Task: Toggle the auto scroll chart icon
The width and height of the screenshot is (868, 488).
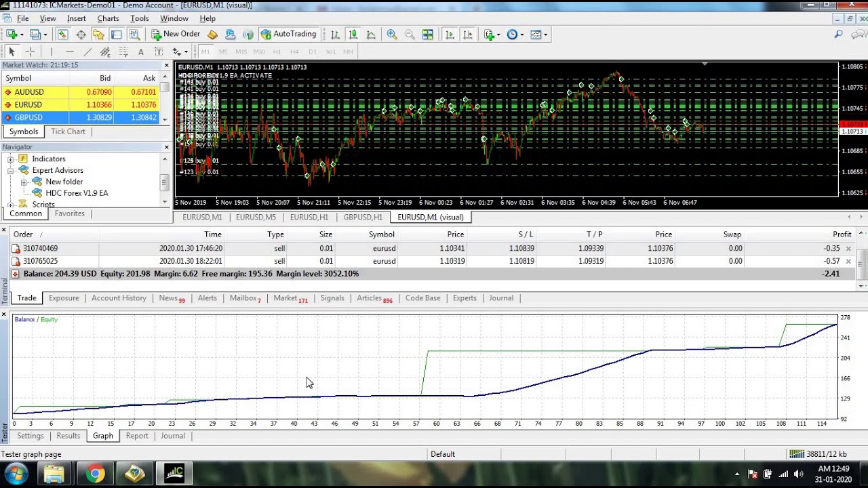Action: point(450,35)
